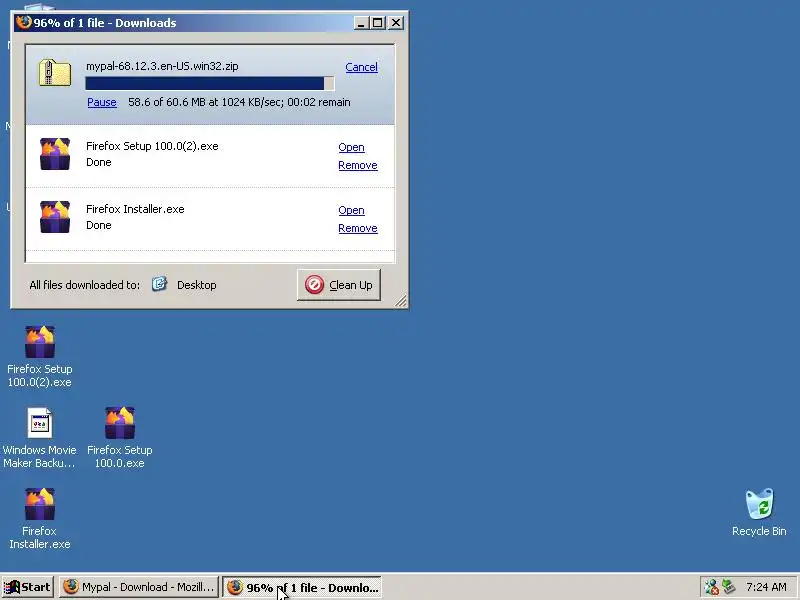Screen dimensions: 800x600
Task: Select the zip file icon in downloads
Action: (55, 73)
